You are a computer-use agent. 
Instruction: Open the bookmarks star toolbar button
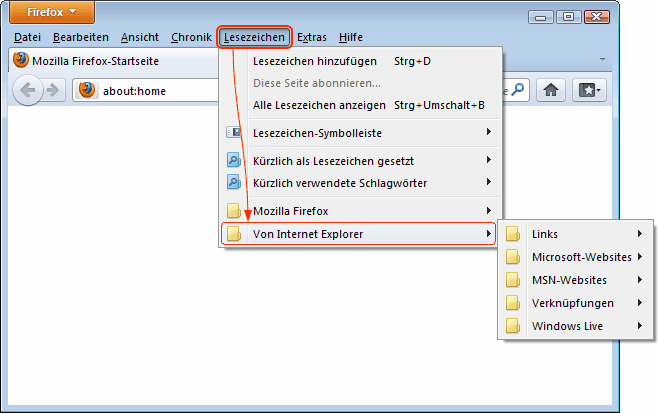(x=589, y=90)
